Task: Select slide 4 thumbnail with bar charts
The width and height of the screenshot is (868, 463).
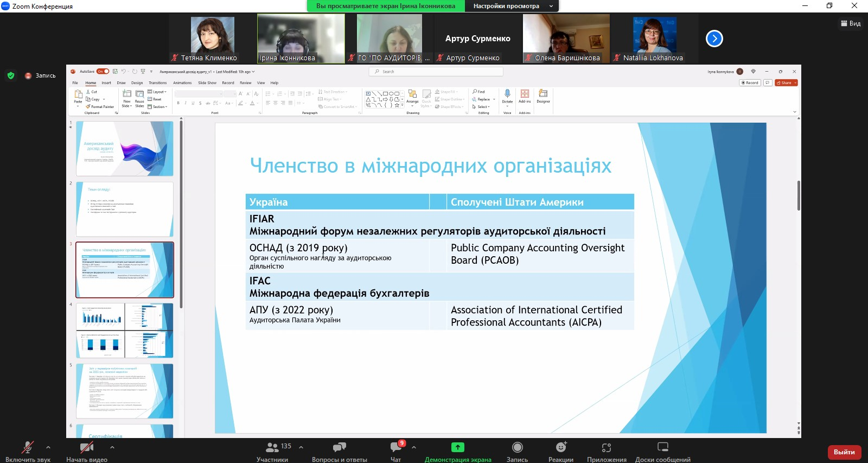Action: pyautogui.click(x=125, y=331)
